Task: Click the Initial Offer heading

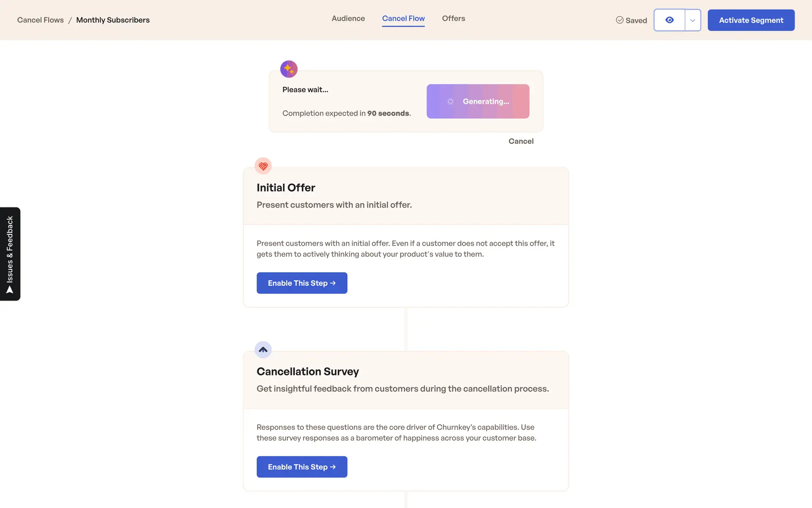Action: (286, 188)
